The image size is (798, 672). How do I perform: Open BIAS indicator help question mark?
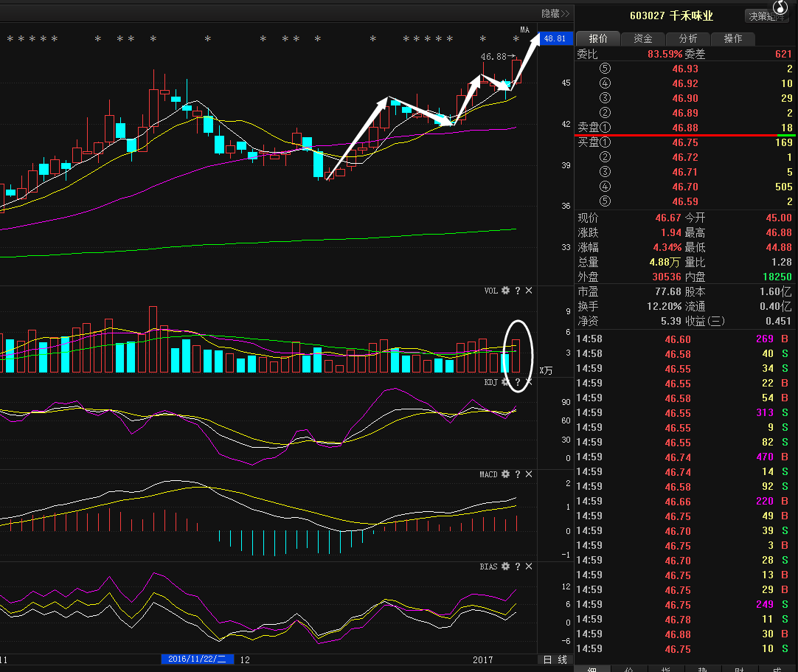[x=518, y=566]
